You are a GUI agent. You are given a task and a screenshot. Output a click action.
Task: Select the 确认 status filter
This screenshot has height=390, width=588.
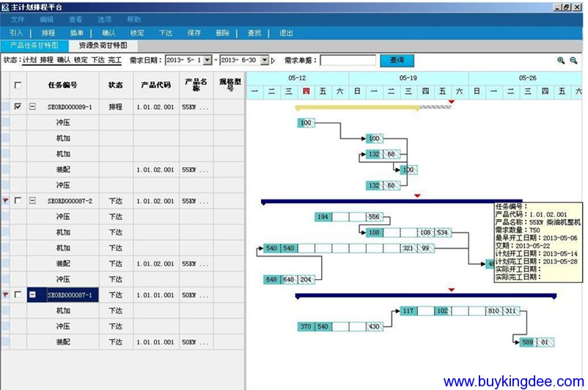point(64,60)
